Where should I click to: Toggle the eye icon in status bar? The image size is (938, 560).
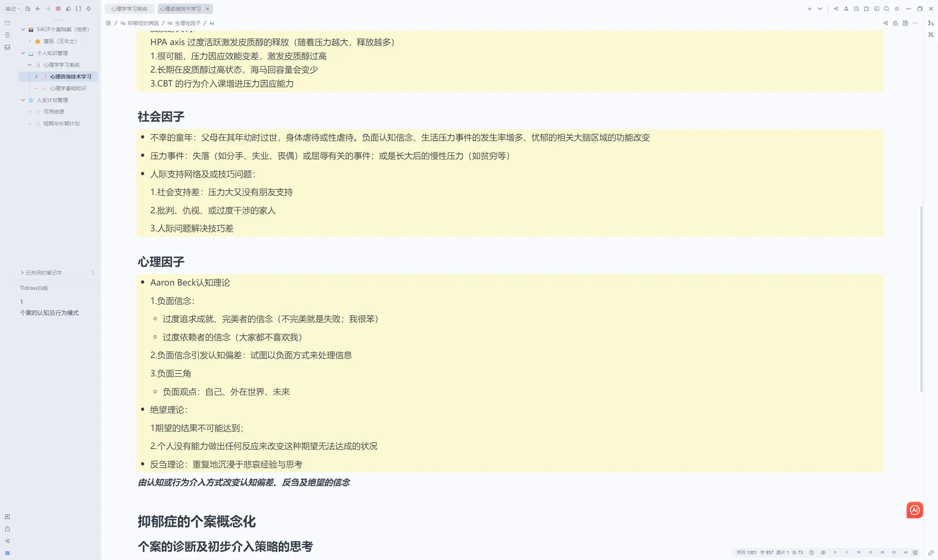823,552
